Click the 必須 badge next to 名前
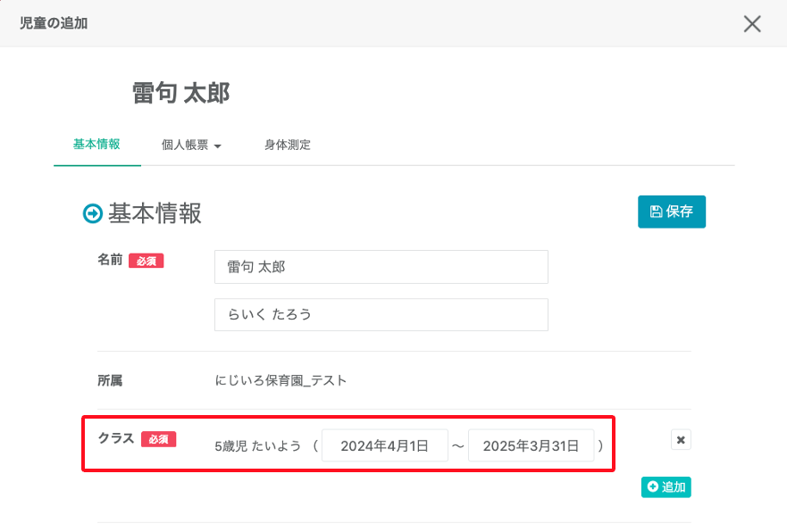787x532 pixels. pos(147,262)
